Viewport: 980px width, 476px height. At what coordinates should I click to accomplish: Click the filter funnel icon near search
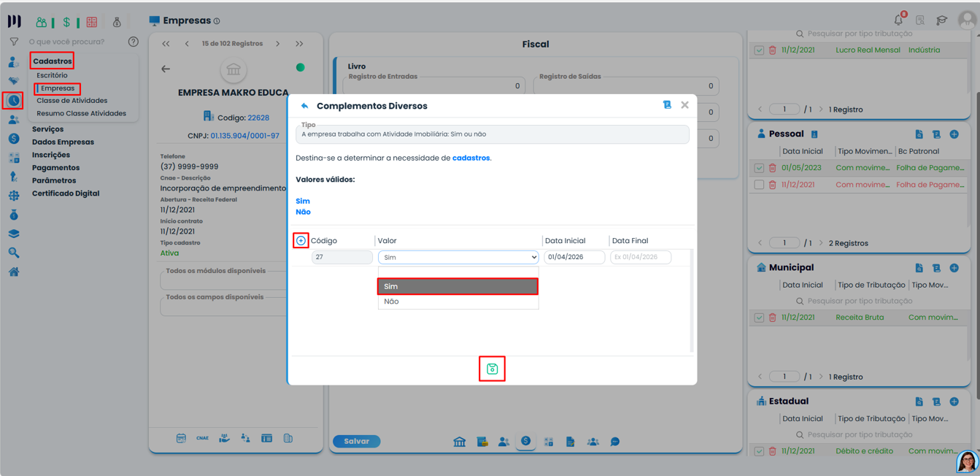(x=14, y=42)
